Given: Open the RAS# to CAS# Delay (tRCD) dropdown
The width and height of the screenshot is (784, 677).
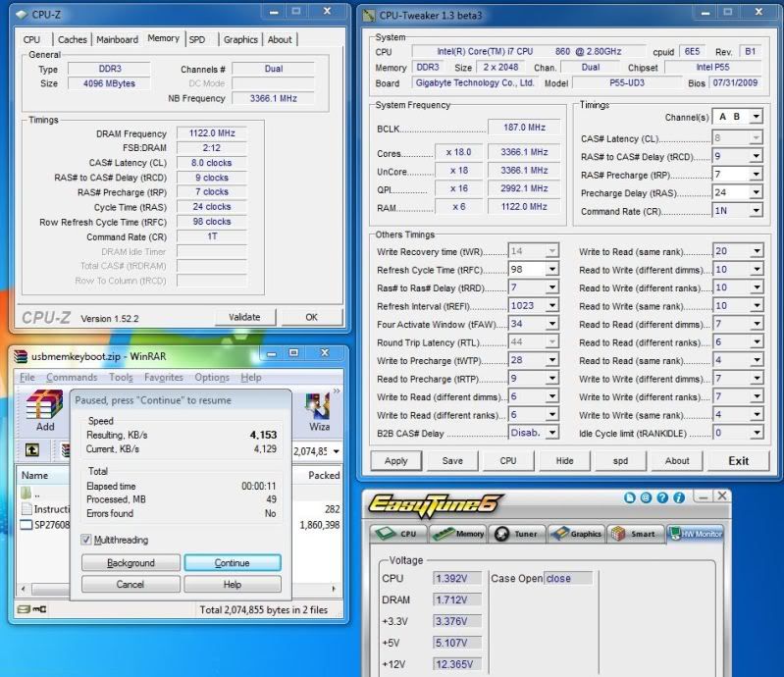Looking at the screenshot, I should 756,156.
